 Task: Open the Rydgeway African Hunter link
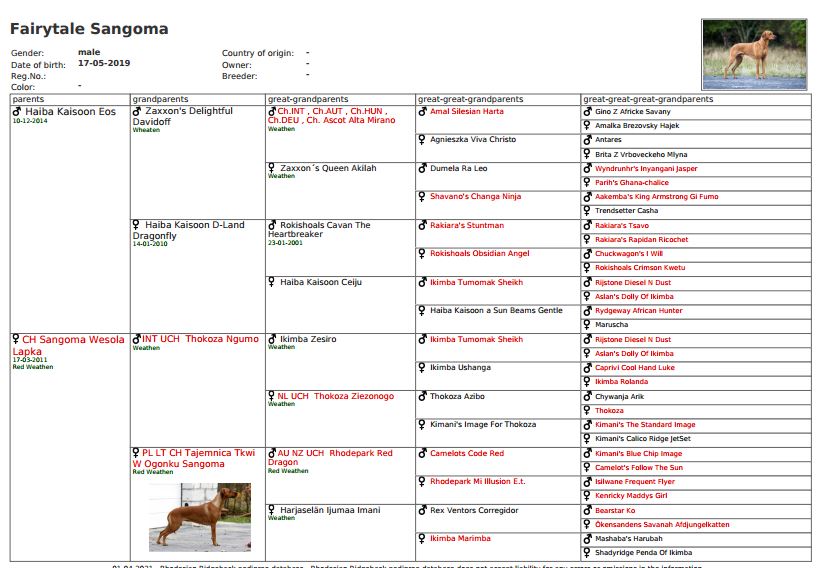[x=639, y=311]
